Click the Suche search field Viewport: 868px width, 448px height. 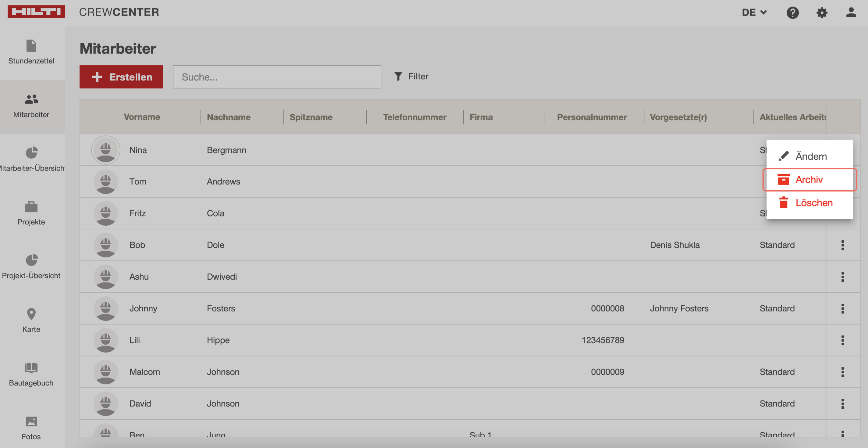277,77
